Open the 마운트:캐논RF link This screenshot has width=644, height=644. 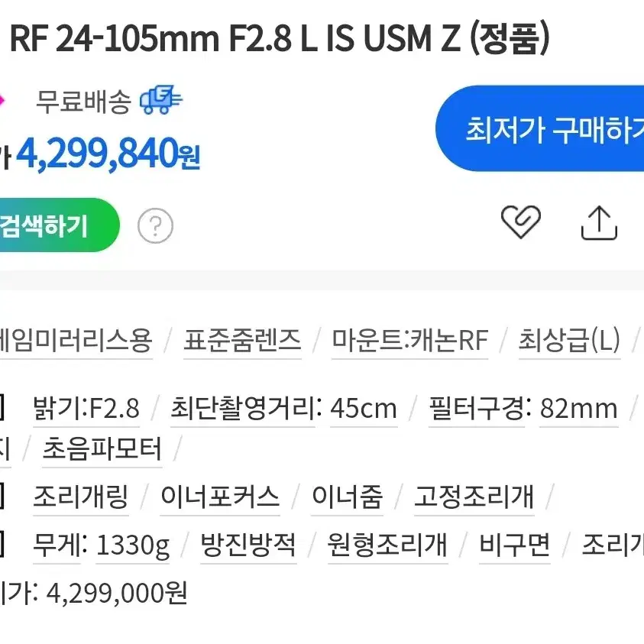coord(410,341)
